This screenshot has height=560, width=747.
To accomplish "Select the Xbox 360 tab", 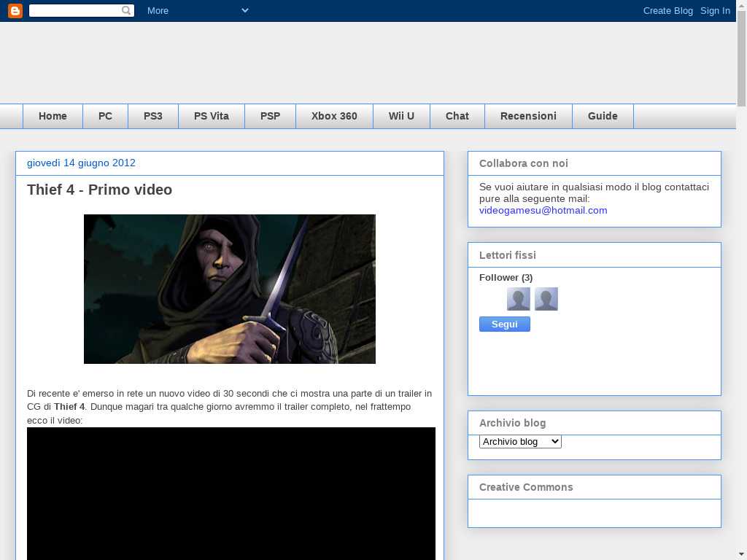I will (x=334, y=116).
